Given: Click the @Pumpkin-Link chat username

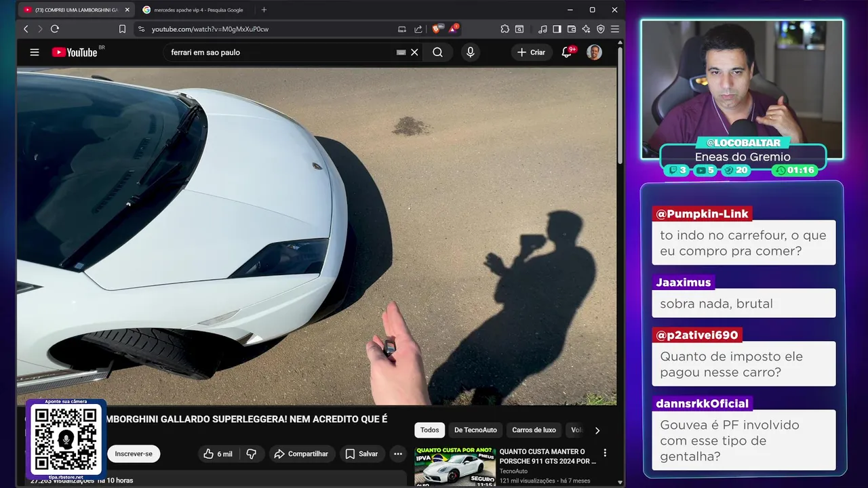Looking at the screenshot, I should pos(702,213).
